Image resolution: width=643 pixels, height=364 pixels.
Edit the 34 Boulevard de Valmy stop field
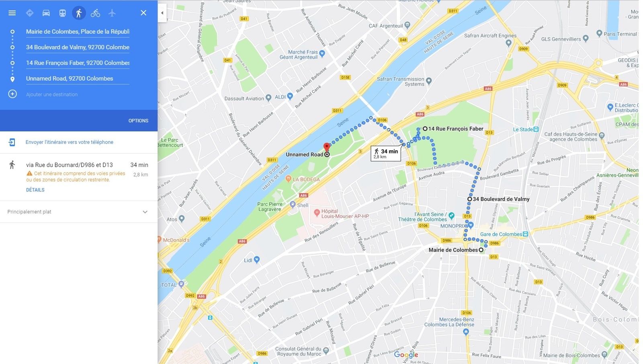(78, 47)
